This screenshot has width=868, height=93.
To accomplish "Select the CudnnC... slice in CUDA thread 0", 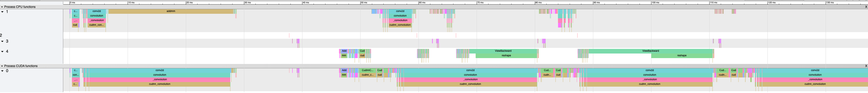I will tap(367, 70).
